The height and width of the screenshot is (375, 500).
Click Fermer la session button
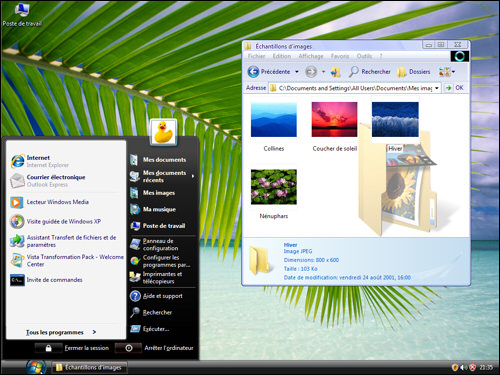tap(72, 348)
